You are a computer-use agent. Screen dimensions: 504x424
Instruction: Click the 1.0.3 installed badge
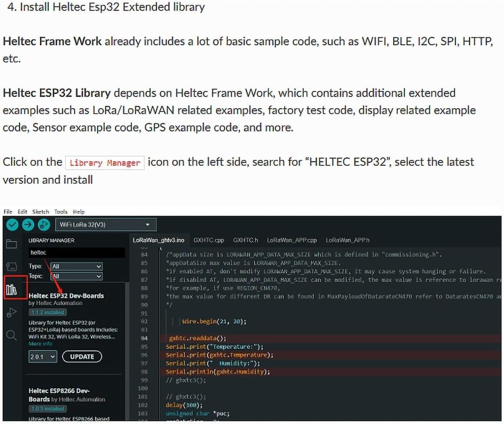tap(47, 409)
